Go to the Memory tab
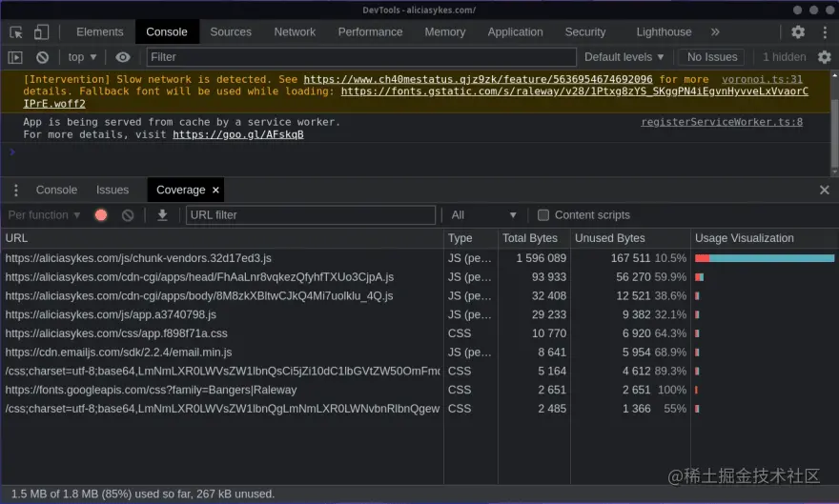839x504 pixels. point(445,32)
